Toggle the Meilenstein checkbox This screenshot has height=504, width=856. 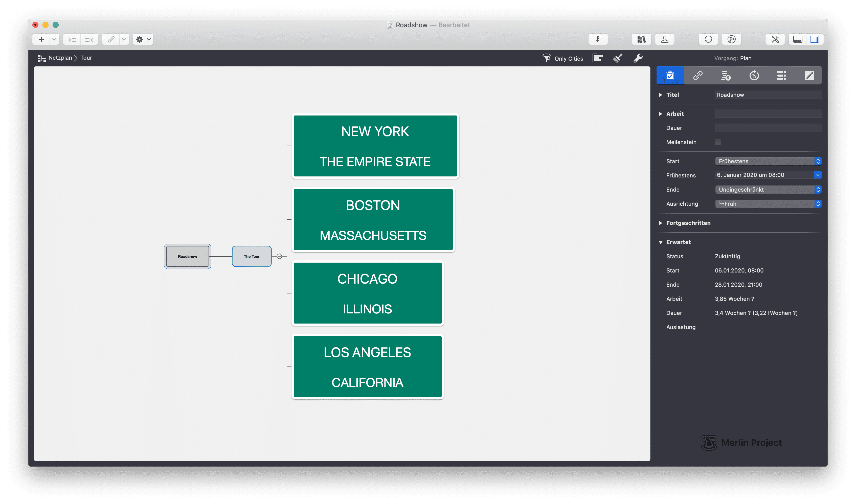718,142
